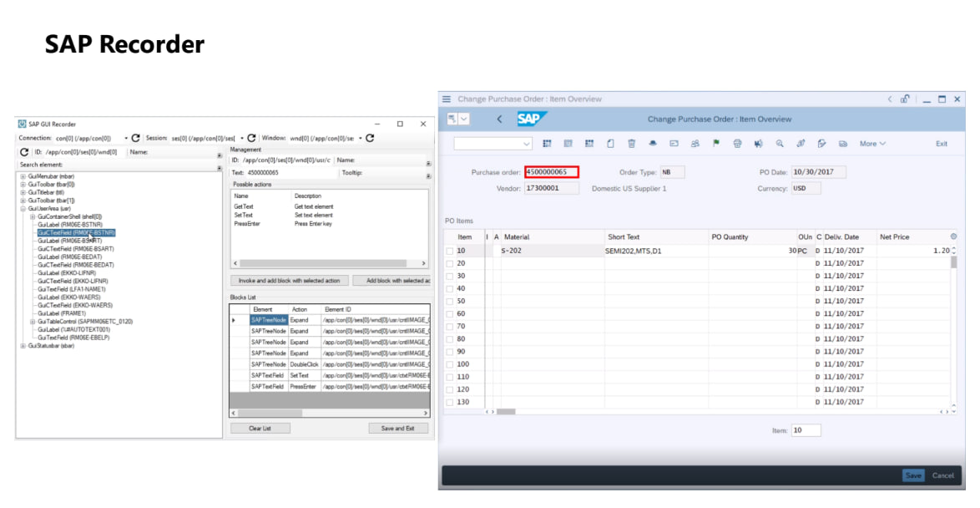Click the edit note icon before the last toolbar icon

822,144
